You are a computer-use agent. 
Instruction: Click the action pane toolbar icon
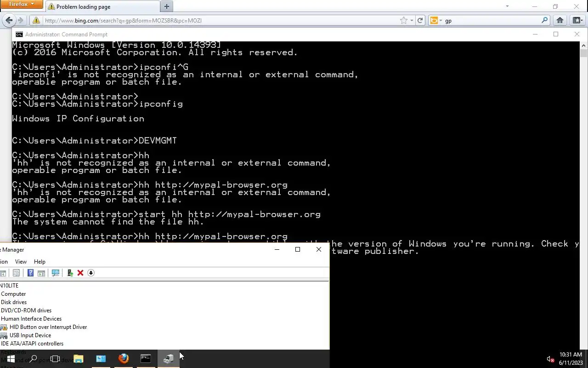tap(41, 273)
